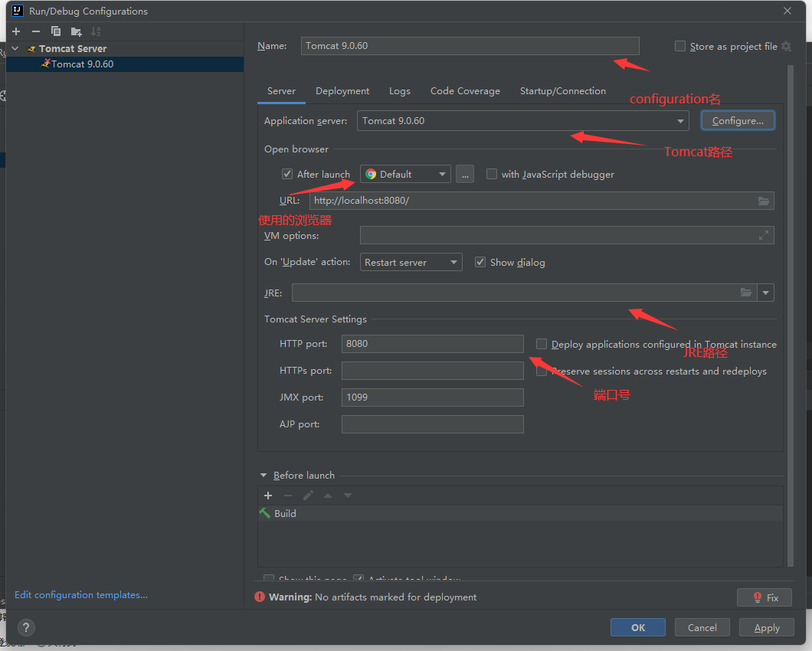Image resolution: width=812 pixels, height=651 pixels.
Task: Open the Application server dropdown
Action: [x=681, y=121]
